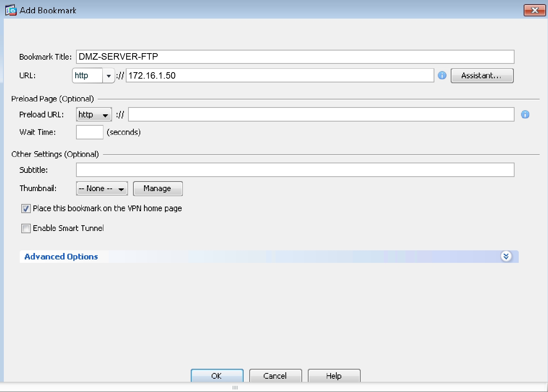548x392 pixels.
Task: Click the Manage thumbnails button
Action: point(157,188)
